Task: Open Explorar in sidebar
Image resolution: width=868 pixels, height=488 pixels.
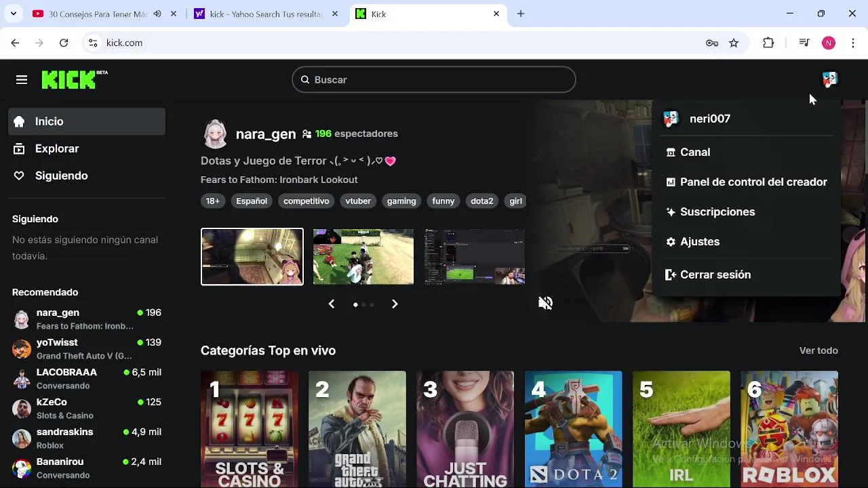Action: 87,148
